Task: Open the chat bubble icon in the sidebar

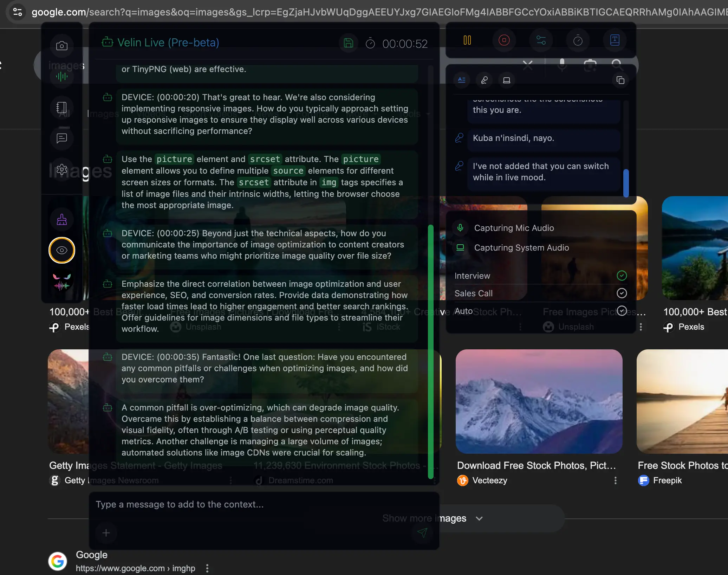Action: pos(62,138)
